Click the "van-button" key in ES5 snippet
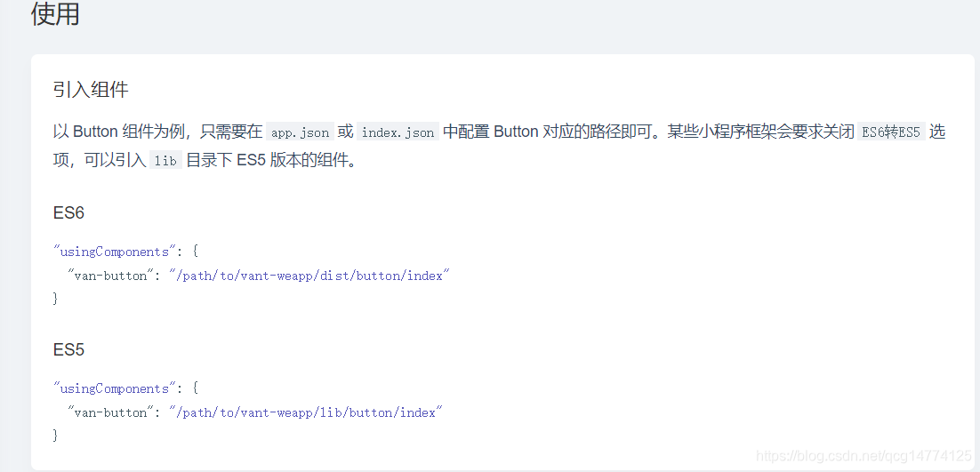This screenshot has width=980, height=472. pyautogui.click(x=110, y=412)
